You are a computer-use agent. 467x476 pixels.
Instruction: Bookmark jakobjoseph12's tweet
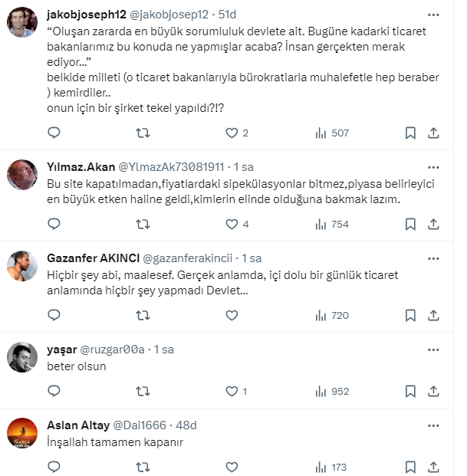(x=410, y=133)
